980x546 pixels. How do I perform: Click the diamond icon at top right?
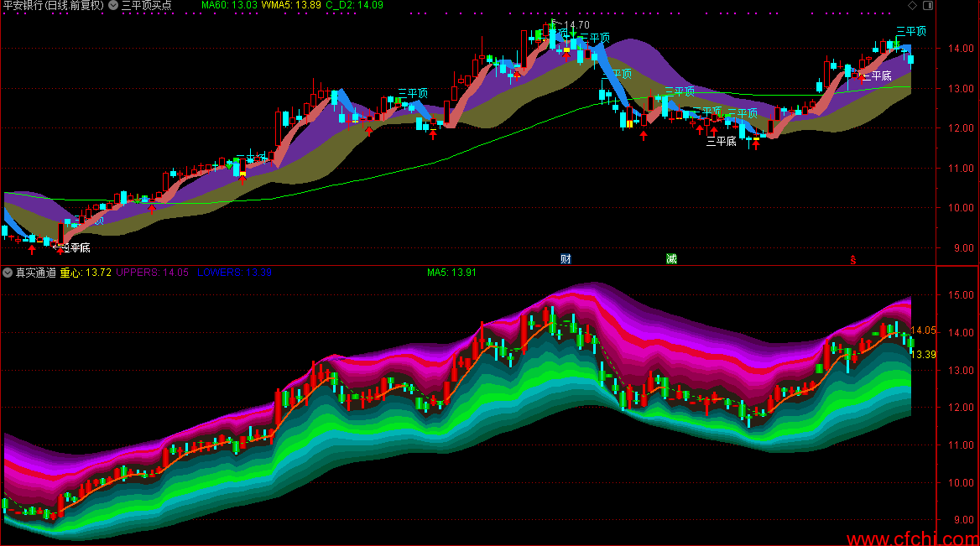[x=913, y=6]
